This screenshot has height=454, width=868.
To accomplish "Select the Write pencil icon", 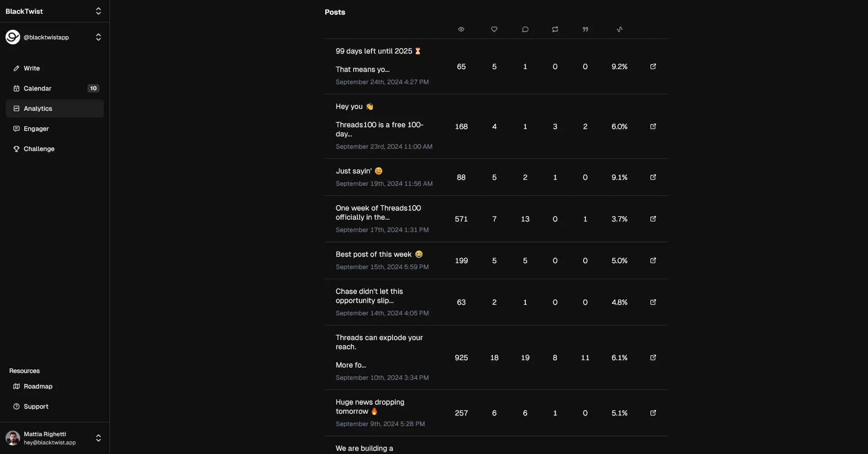I will [16, 68].
